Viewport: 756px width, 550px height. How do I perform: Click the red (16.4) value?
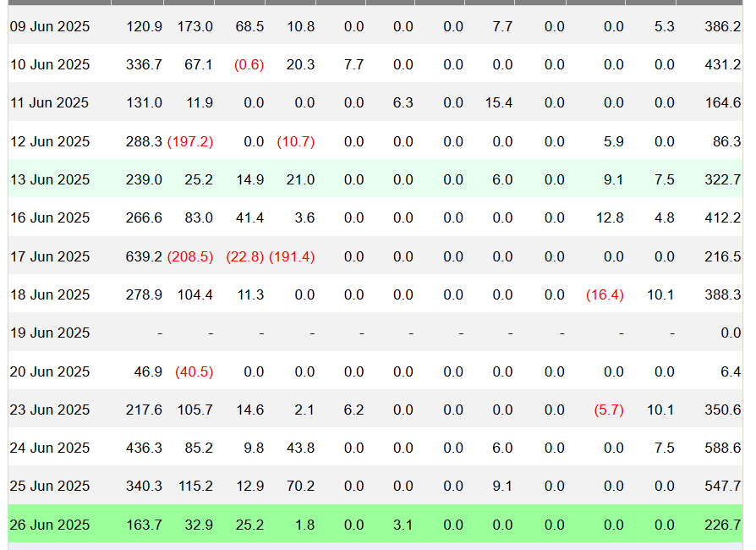tap(605, 294)
